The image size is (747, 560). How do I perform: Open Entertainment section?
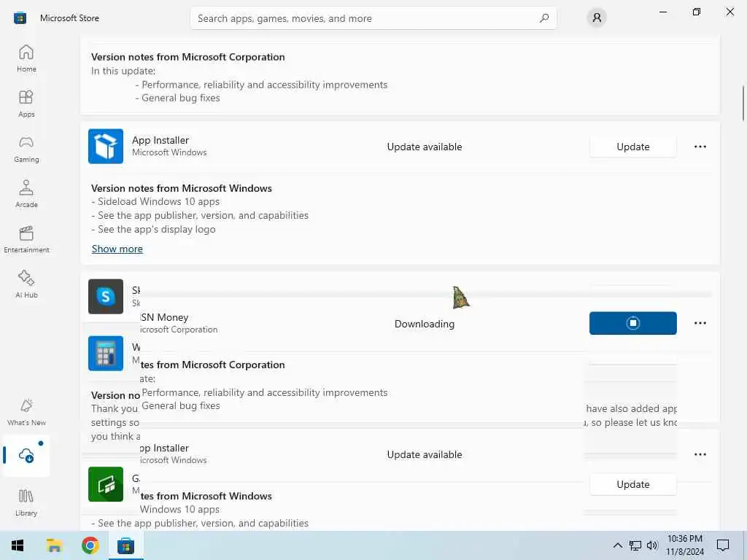pos(26,239)
